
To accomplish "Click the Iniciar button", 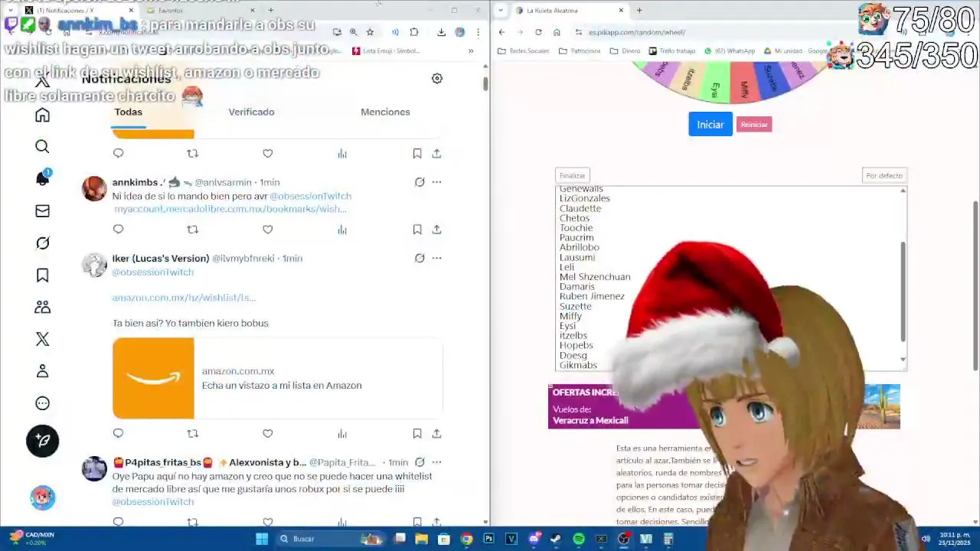I will coord(710,124).
